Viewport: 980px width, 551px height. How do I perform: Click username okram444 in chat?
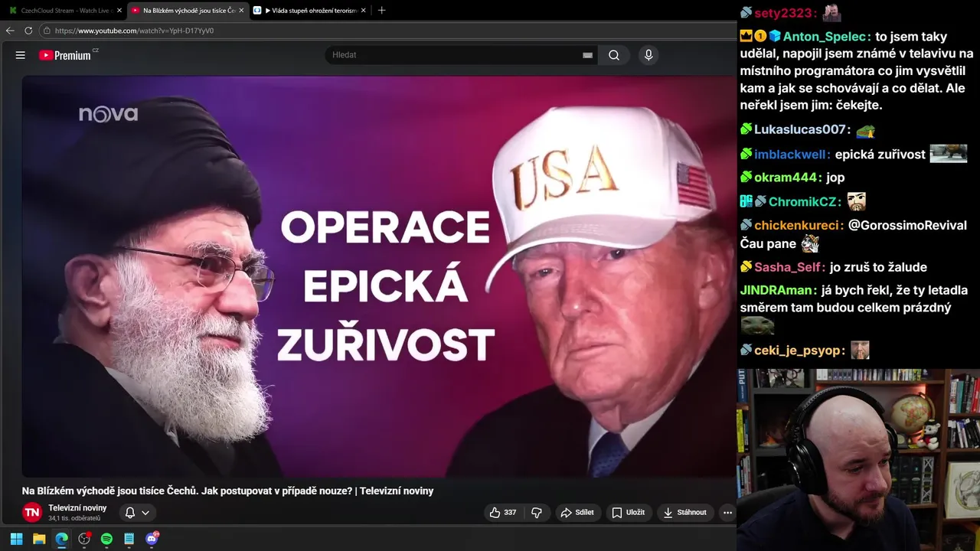[785, 178]
